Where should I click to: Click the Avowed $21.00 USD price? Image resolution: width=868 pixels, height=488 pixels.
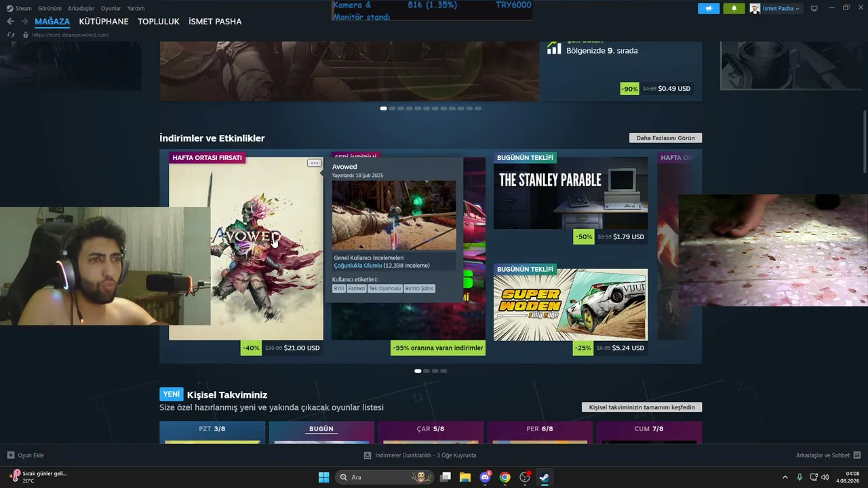point(302,348)
